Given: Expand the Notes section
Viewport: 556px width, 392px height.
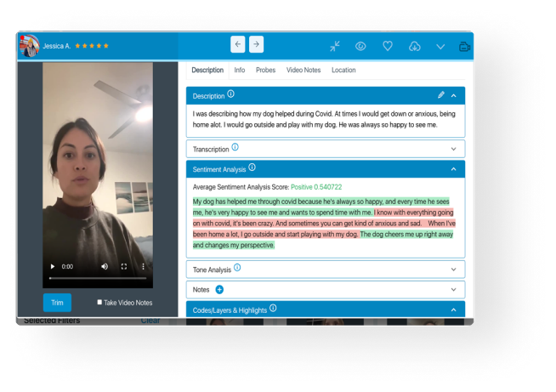Looking at the screenshot, I should point(453,290).
